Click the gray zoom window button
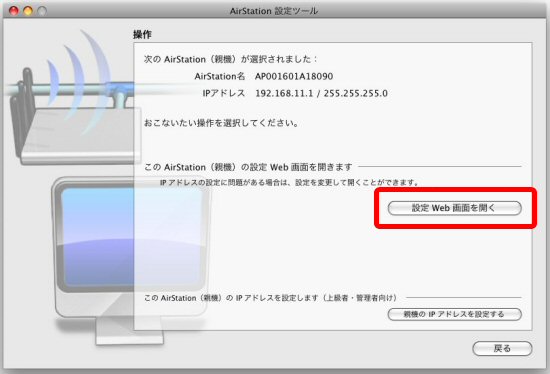Viewport: 550px width, 374px height. [x=42, y=11]
